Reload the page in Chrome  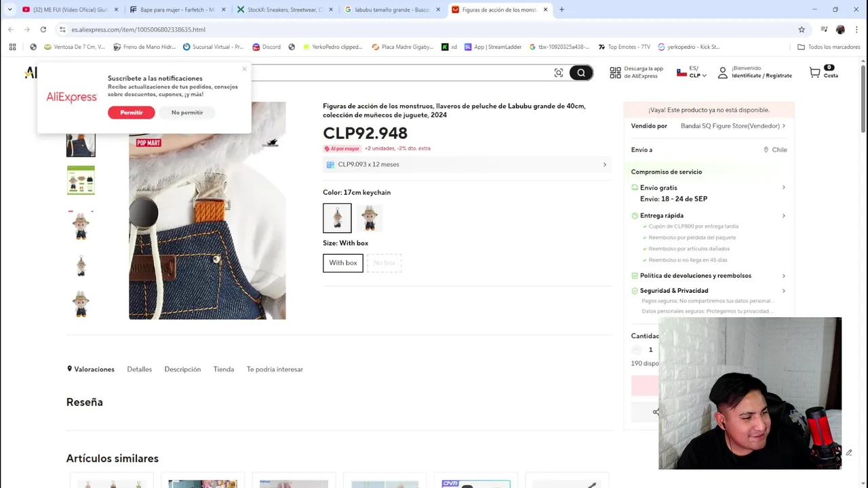click(x=43, y=29)
